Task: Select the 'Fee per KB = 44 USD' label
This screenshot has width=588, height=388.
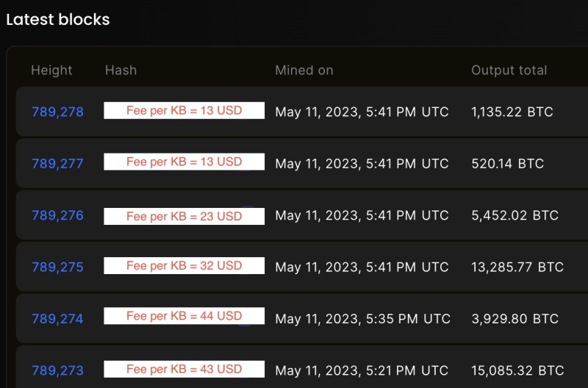Action: point(184,316)
